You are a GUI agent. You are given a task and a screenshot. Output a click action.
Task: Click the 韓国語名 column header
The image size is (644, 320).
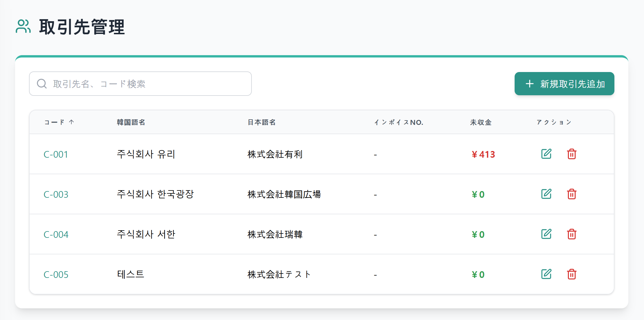click(131, 122)
